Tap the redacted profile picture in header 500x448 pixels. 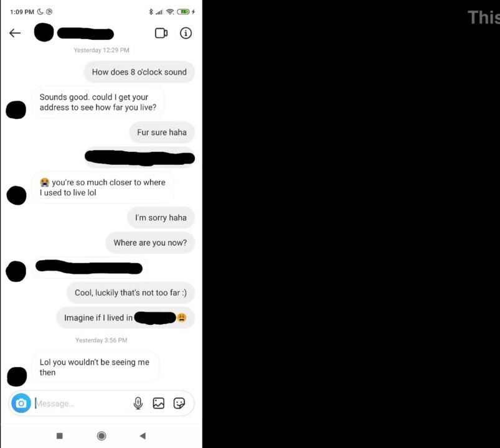[x=44, y=32]
